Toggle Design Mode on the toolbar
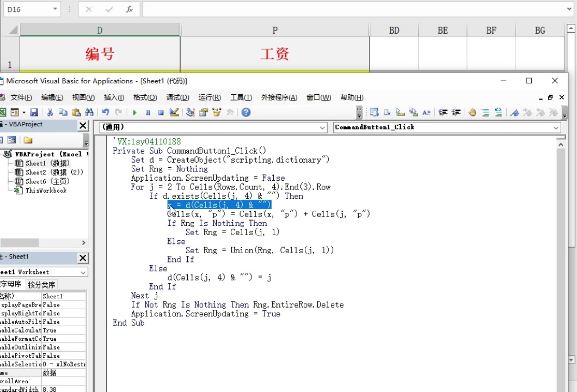This screenshot has width=577, height=392. 173,112
